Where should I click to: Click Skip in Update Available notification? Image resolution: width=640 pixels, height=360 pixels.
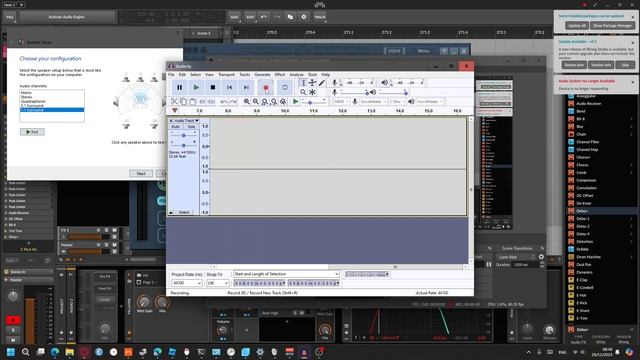tap(625, 65)
